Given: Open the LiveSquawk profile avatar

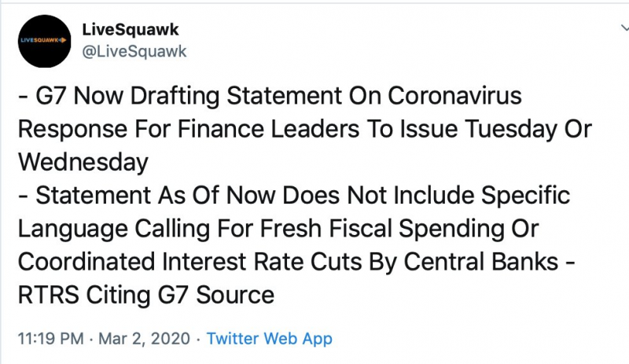Looking at the screenshot, I should point(44,41).
